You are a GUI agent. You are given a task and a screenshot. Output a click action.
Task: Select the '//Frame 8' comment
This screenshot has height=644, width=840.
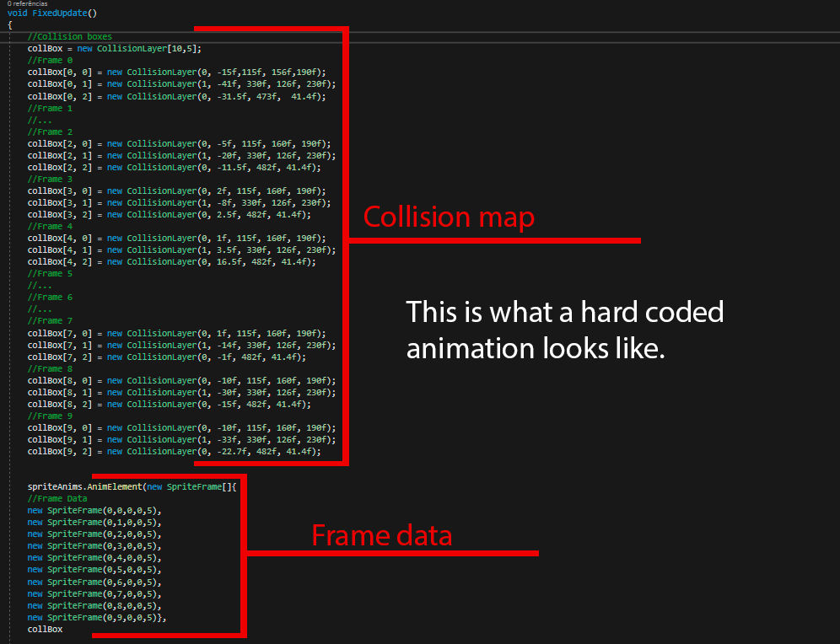(x=50, y=369)
